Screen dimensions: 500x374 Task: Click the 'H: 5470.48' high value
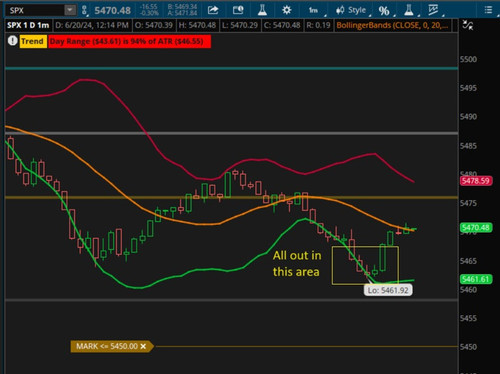[197, 25]
